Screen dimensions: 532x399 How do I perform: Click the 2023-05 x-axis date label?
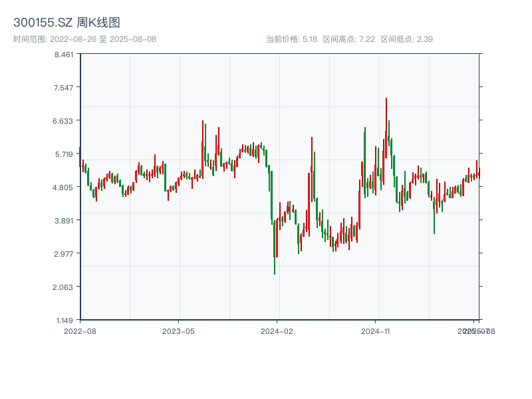(178, 331)
